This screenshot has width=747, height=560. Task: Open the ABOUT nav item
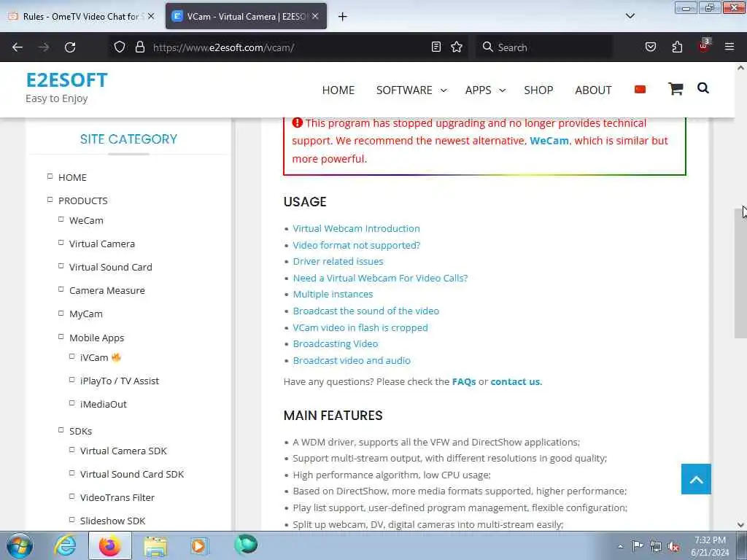click(593, 90)
